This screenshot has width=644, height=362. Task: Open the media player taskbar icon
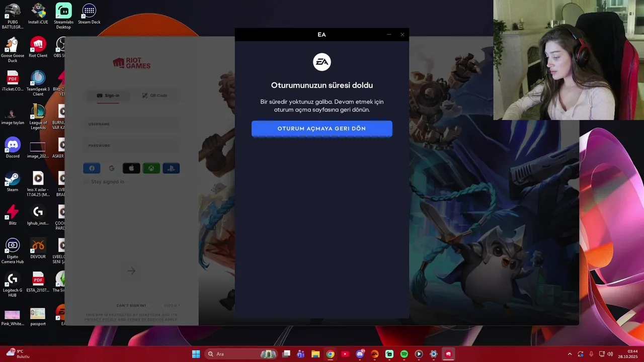click(x=419, y=354)
